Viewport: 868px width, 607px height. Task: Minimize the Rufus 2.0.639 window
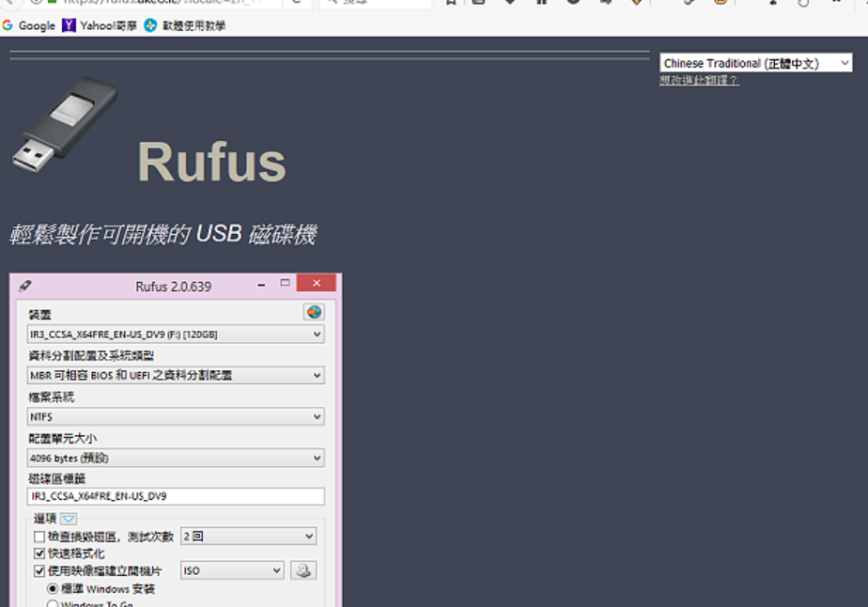tap(261, 285)
